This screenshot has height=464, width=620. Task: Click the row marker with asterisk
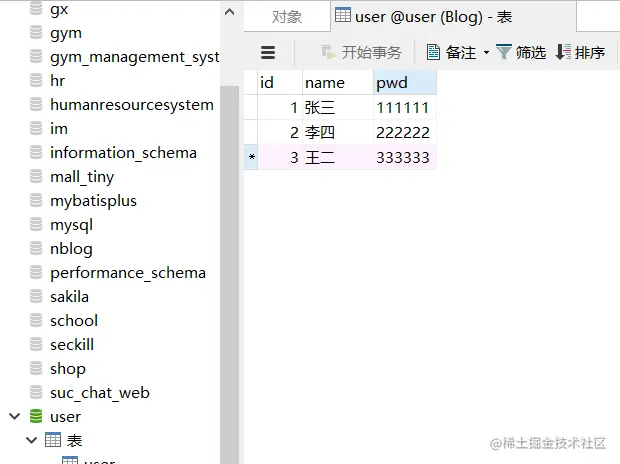(x=251, y=157)
